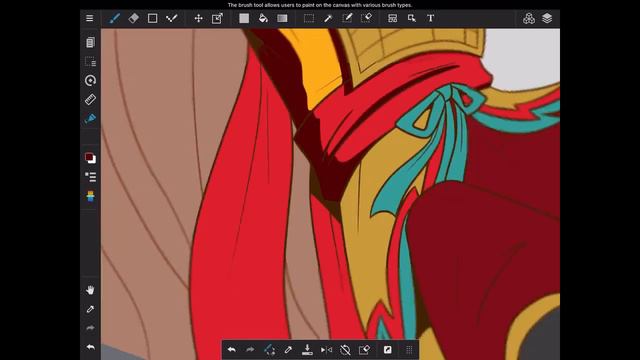The width and height of the screenshot is (640, 360).
Task: Grab the dotted handle of bottom shortcut bar
Action: click(x=409, y=350)
